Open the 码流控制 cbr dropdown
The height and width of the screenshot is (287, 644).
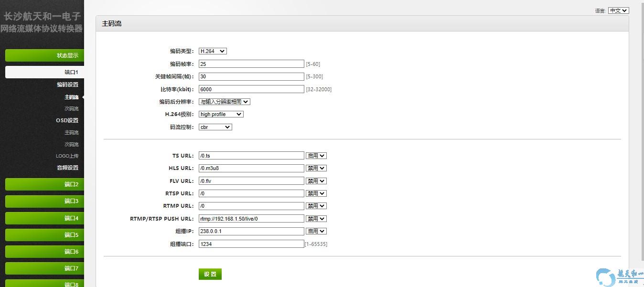click(215, 127)
